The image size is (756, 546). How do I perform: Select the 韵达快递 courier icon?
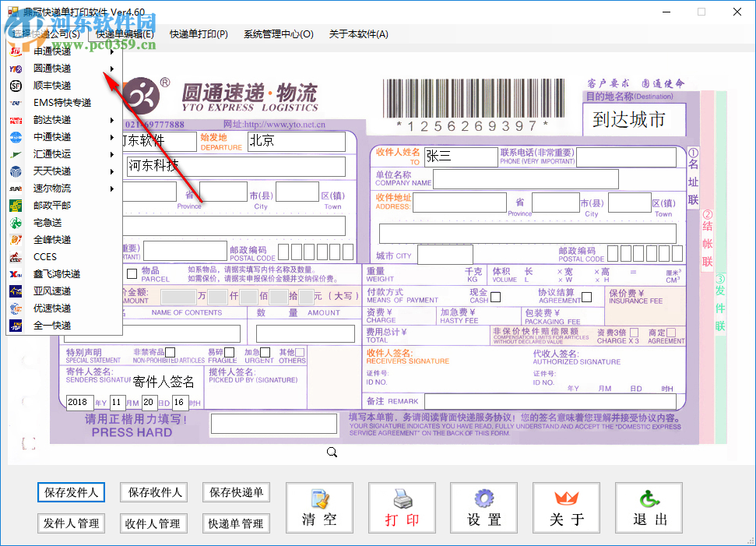(x=17, y=119)
